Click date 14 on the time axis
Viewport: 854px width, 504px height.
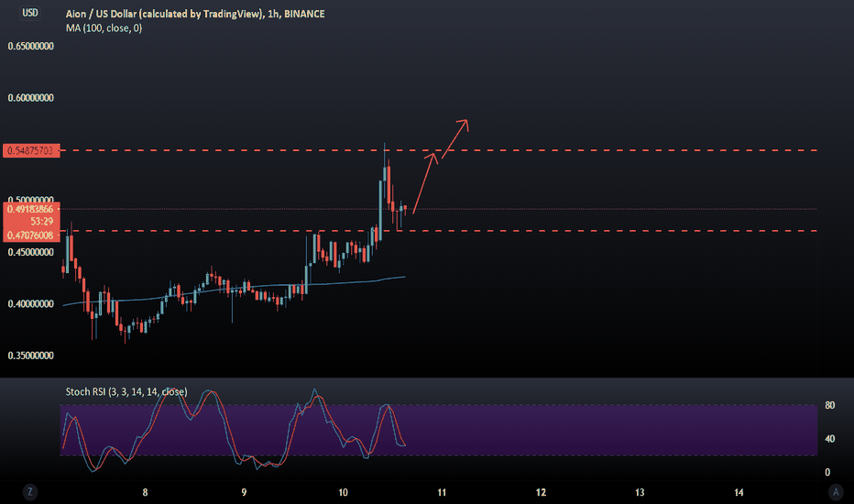pos(739,493)
